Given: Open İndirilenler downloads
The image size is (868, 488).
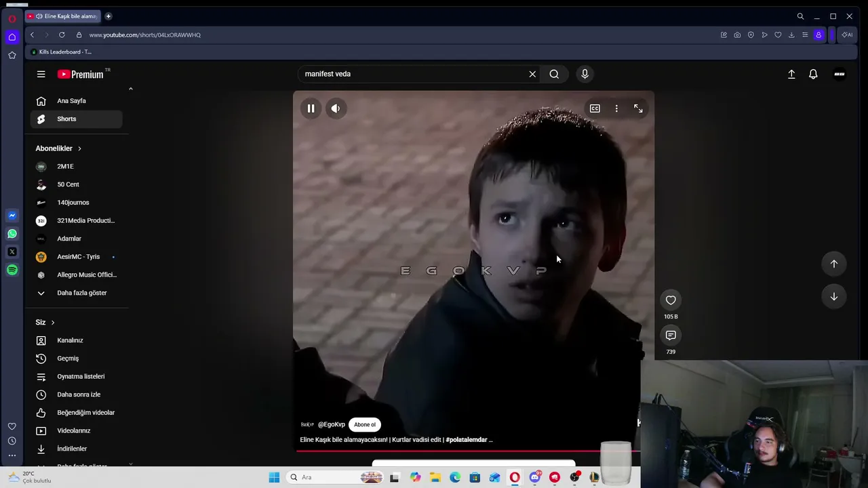Looking at the screenshot, I should pos(77,449).
